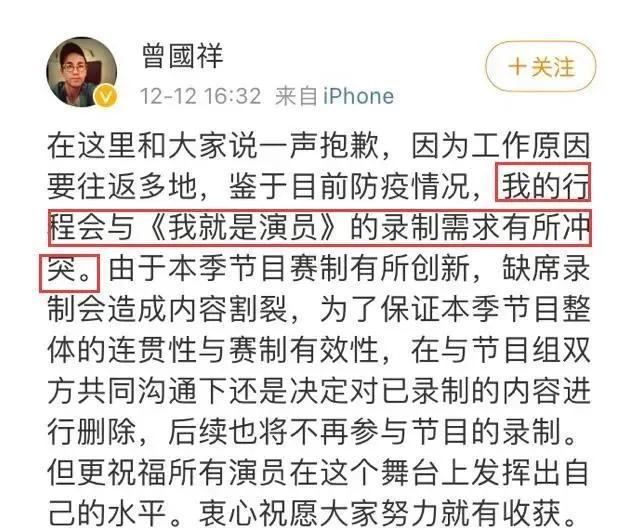Click the 12-12 16:32 post timestamp

[x=200, y=97]
